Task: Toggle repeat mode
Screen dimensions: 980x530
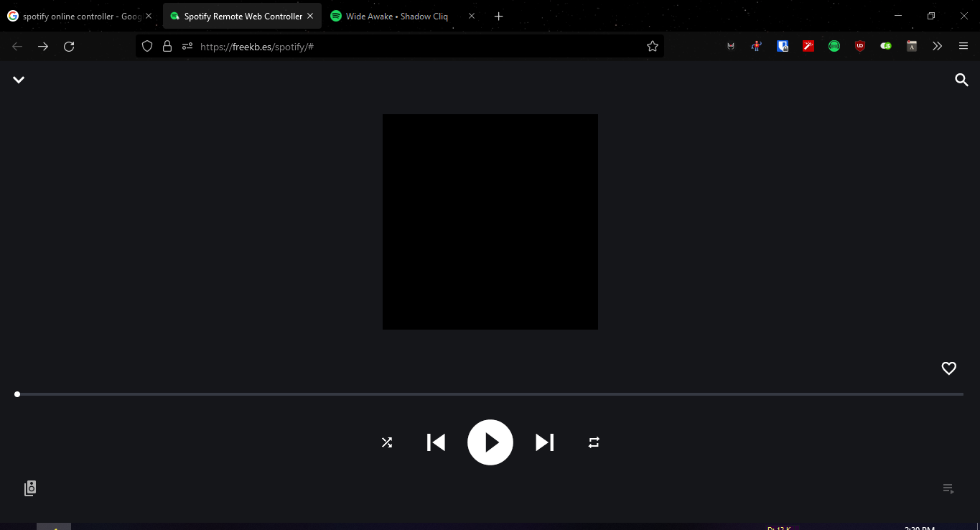Action: coord(594,442)
